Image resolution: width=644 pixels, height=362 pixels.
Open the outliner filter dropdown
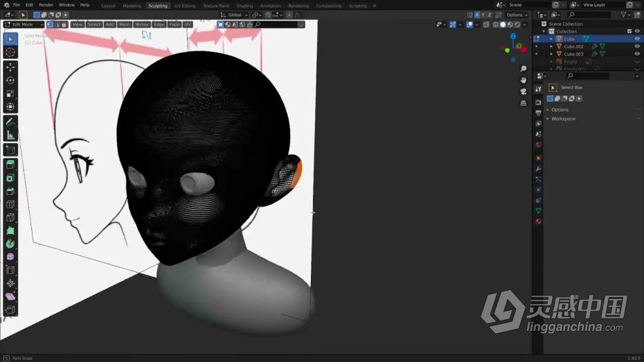point(625,15)
